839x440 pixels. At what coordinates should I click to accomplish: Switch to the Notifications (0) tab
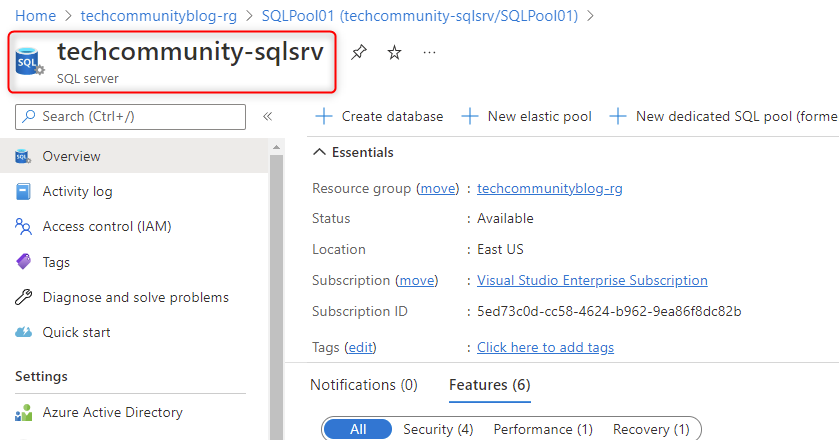pyautogui.click(x=364, y=385)
